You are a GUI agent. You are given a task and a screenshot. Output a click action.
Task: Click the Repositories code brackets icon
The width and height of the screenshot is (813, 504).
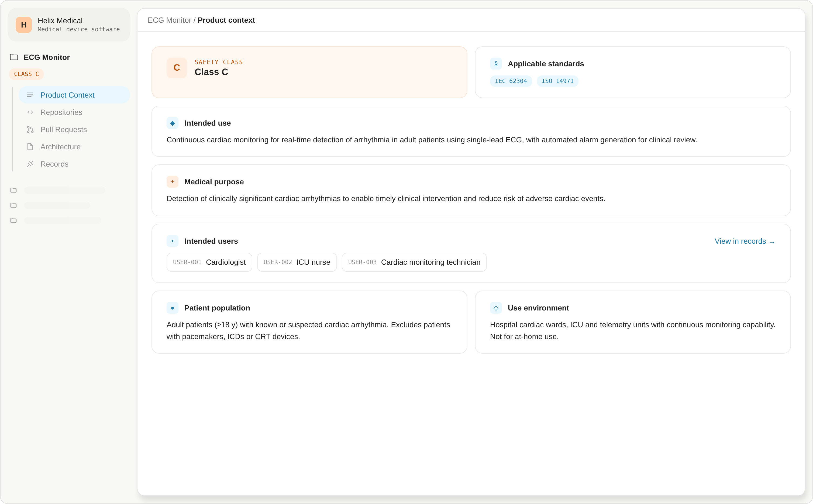(x=30, y=112)
